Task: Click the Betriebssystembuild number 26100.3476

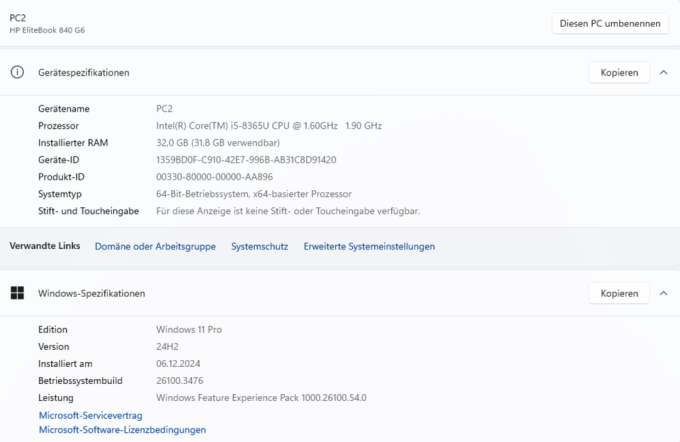Action: click(x=180, y=381)
